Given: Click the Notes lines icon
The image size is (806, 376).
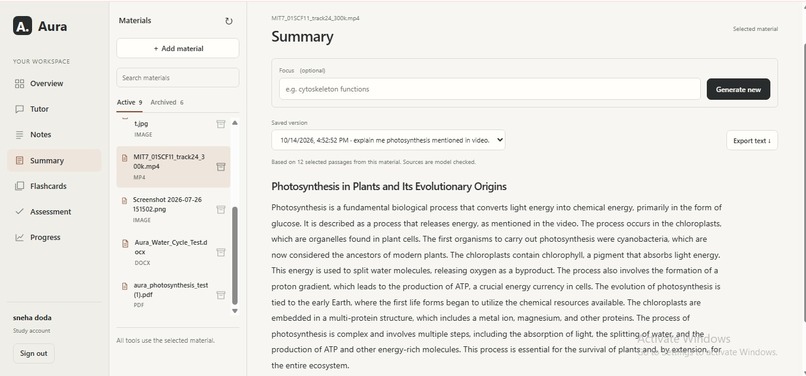Looking at the screenshot, I should point(20,135).
